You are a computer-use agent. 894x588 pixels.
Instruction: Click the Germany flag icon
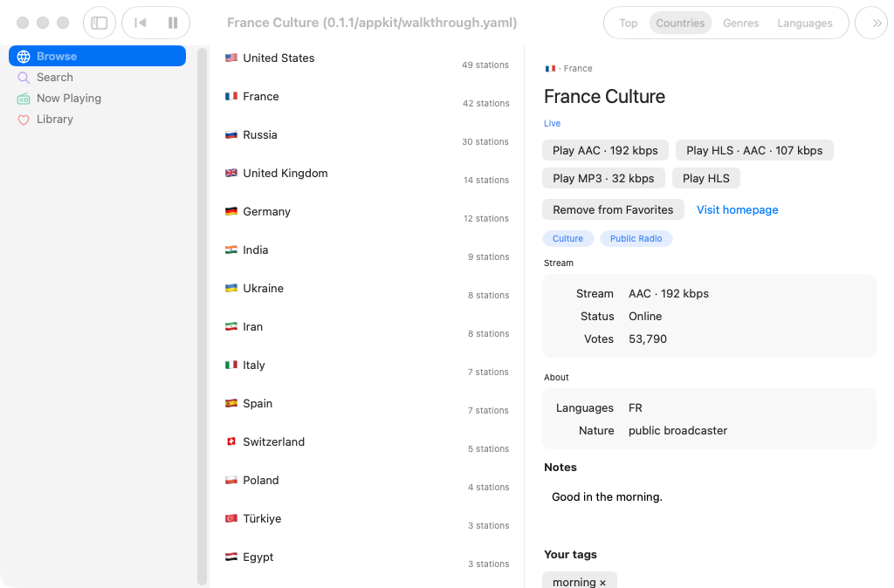(230, 211)
